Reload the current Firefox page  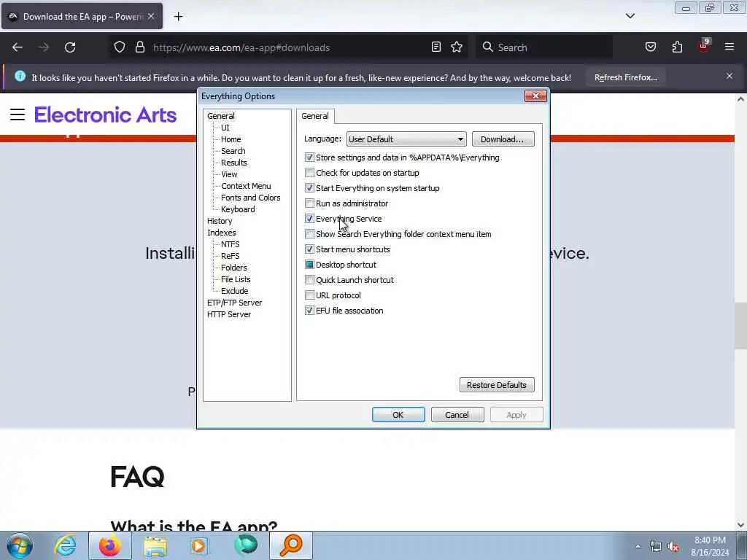point(70,47)
